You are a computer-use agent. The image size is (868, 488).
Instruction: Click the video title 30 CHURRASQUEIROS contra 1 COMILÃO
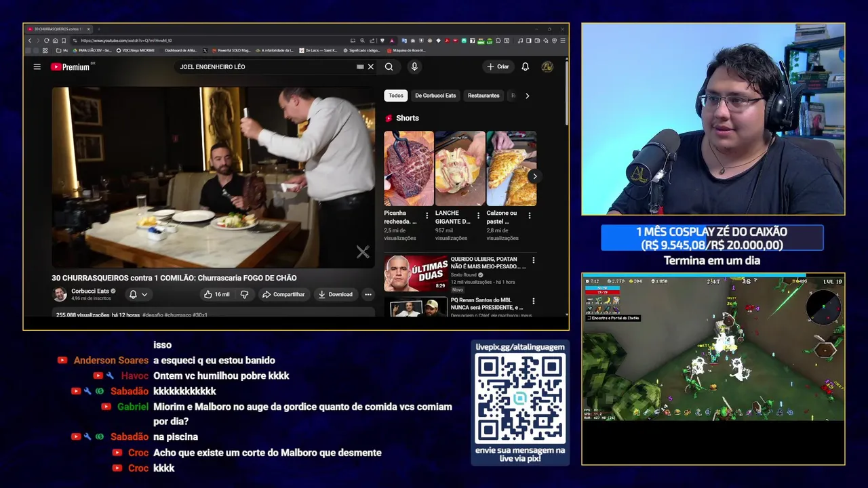click(174, 278)
